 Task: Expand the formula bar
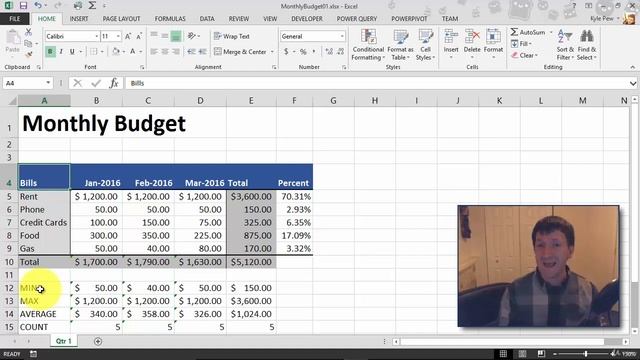point(633,83)
